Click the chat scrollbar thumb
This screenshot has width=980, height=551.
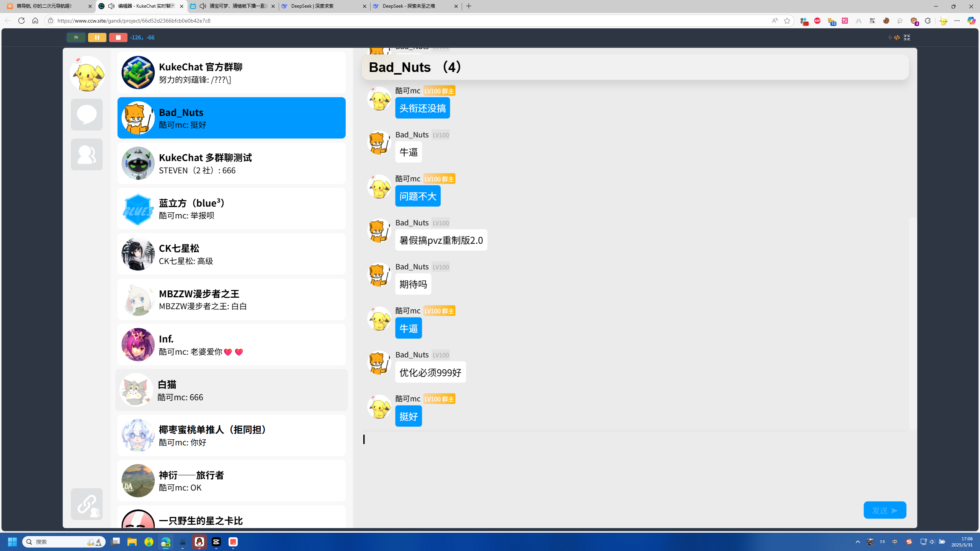click(x=913, y=323)
